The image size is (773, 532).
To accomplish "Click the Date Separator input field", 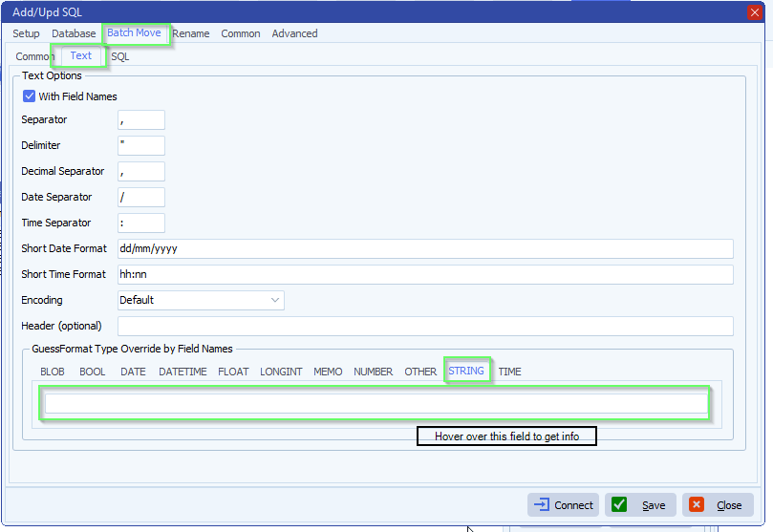I will pos(141,197).
